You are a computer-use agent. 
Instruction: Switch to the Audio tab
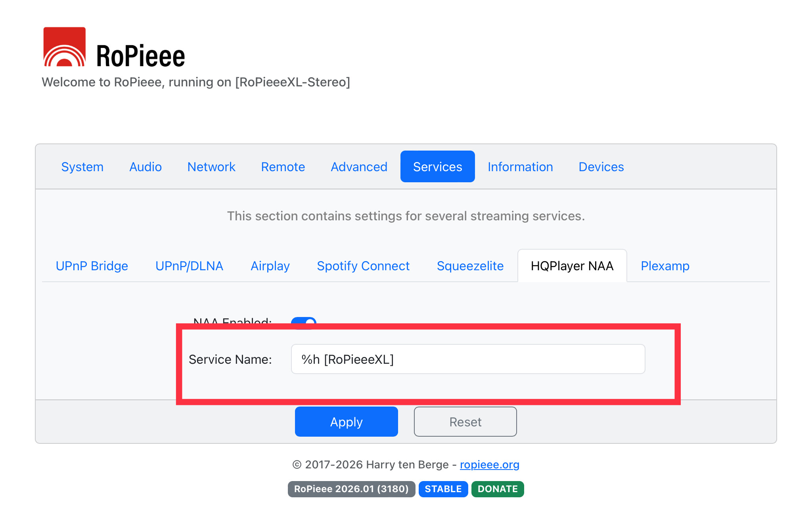click(146, 167)
